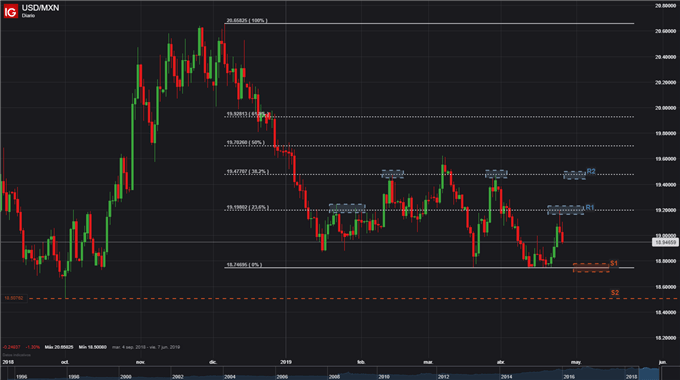Click year 1996 in the navigator strip

pyautogui.click(x=22, y=377)
